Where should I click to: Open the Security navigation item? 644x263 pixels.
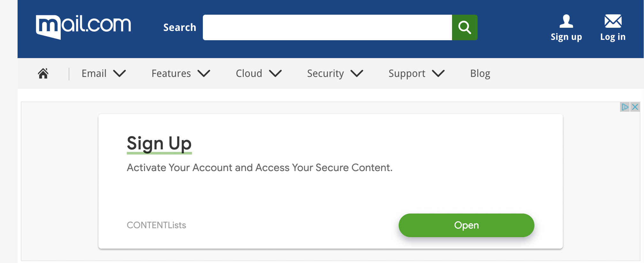pyautogui.click(x=325, y=74)
